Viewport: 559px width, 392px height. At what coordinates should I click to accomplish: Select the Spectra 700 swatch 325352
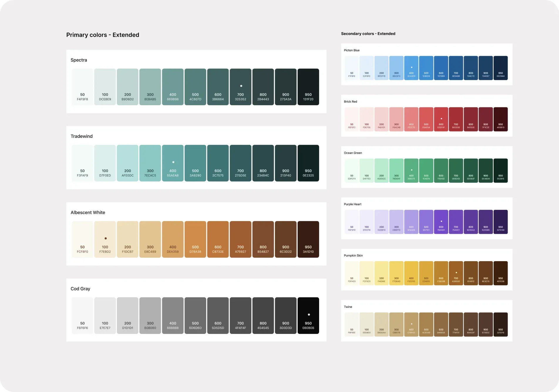pos(240,87)
